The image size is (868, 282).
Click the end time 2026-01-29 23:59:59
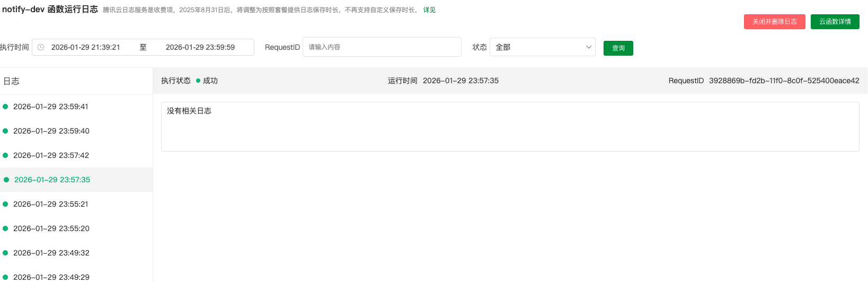click(x=200, y=47)
